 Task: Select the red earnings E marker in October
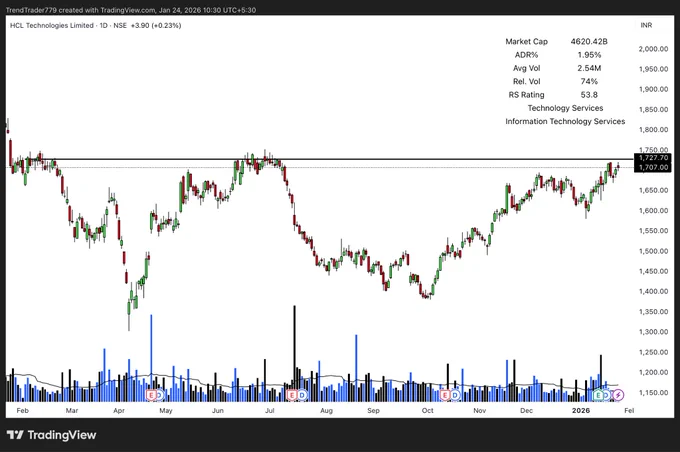tap(445, 395)
